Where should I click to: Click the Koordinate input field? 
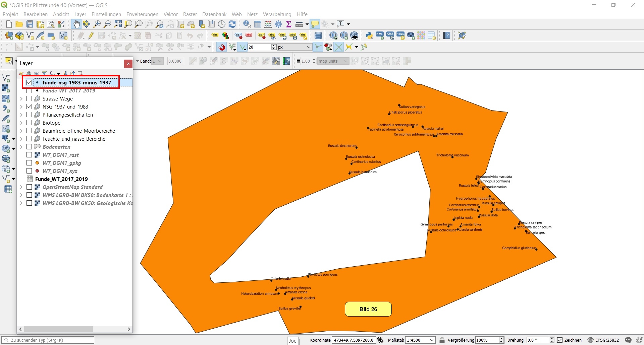click(x=354, y=340)
